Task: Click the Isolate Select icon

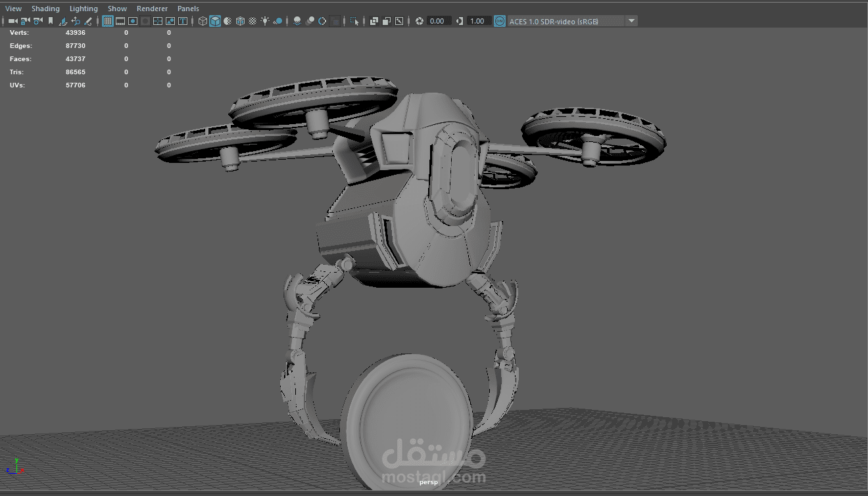Action: pos(354,21)
